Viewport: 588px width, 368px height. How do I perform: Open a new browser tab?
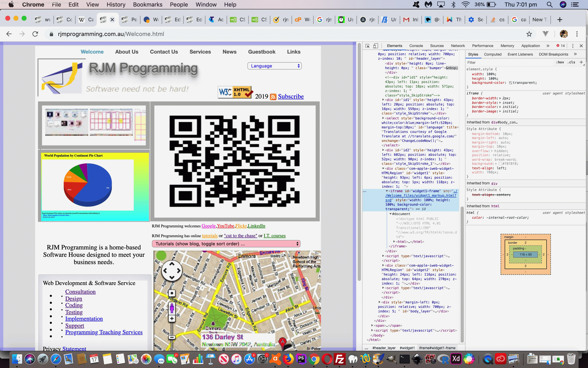pos(560,20)
